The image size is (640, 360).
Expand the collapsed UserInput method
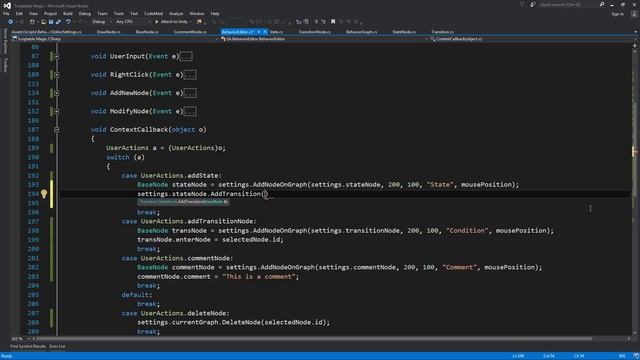coord(56,56)
